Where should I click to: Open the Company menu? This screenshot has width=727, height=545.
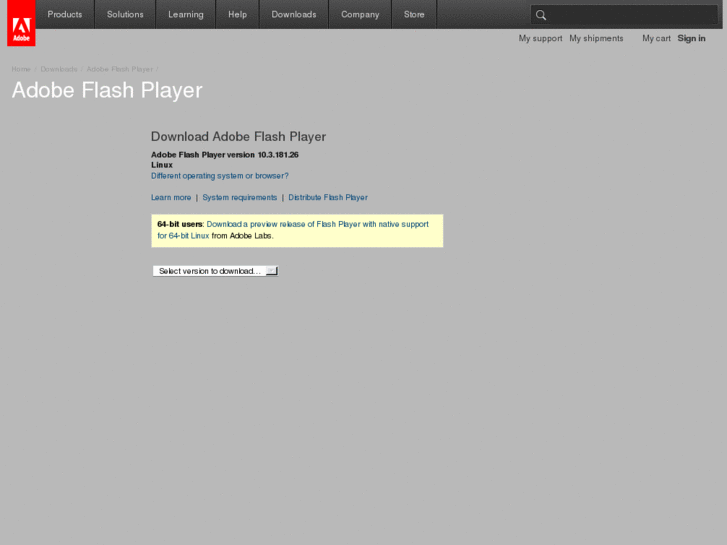click(x=360, y=14)
